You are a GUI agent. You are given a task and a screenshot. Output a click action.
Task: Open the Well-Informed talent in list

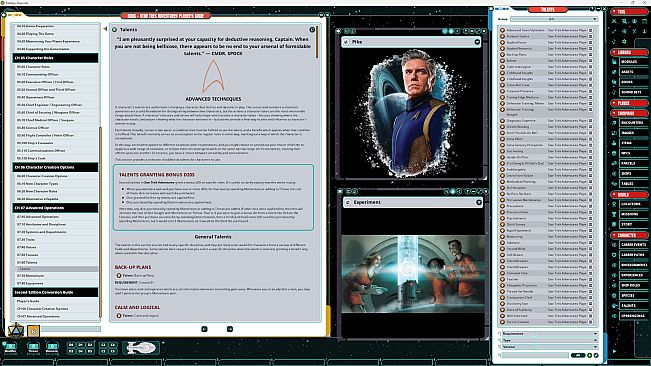coord(546,316)
